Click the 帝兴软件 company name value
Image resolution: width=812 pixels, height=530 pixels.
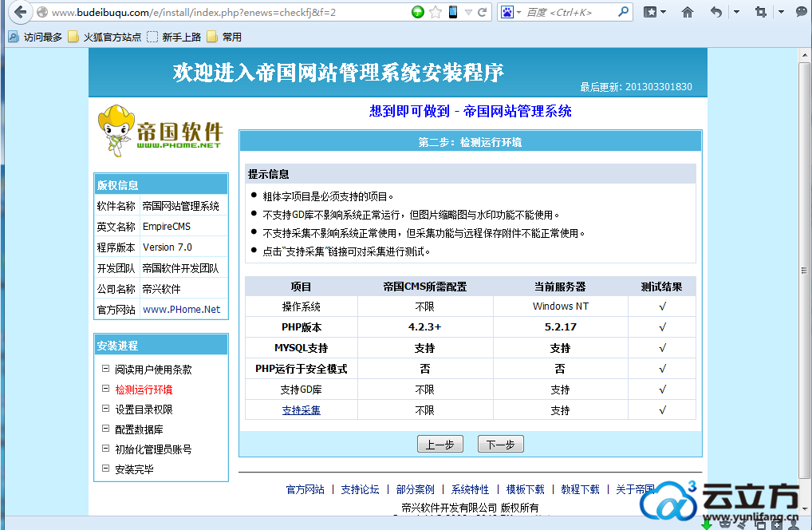162,289
